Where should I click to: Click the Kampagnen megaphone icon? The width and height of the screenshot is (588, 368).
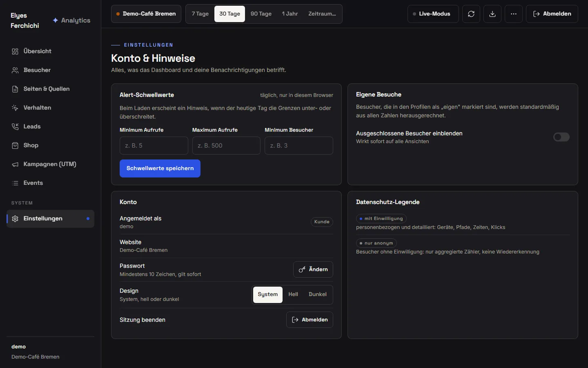(15, 164)
